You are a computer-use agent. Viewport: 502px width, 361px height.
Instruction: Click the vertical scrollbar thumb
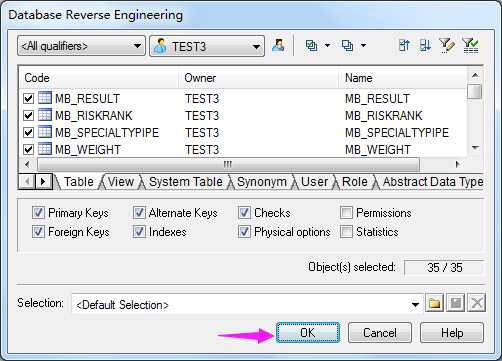coord(475,91)
